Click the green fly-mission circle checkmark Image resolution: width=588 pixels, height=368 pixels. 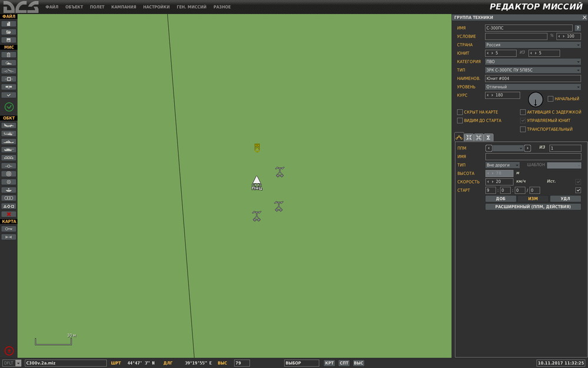9,107
